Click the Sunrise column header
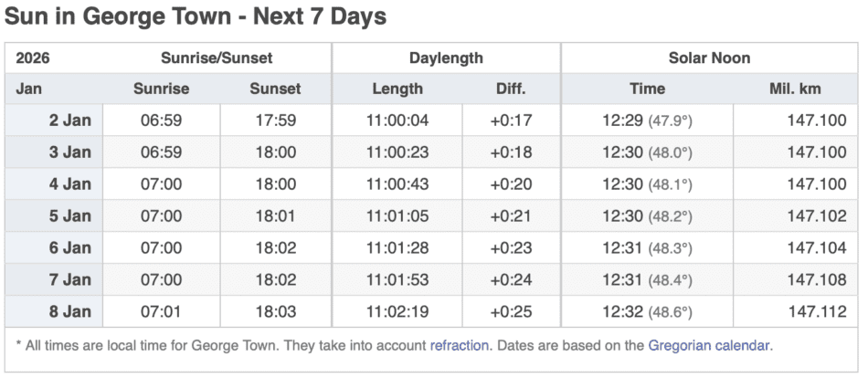The height and width of the screenshot is (378, 868). tap(161, 89)
